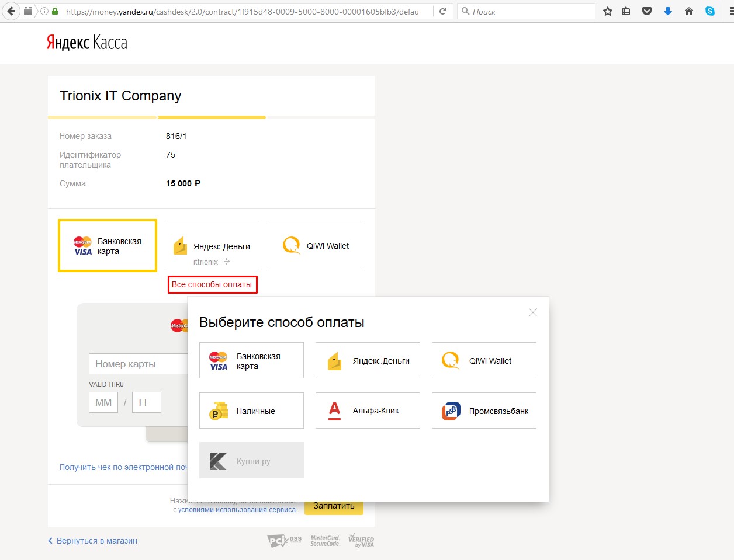Choose Альфа-Клик payment in the popup
Screen dimensions: 734x560
pos(368,411)
